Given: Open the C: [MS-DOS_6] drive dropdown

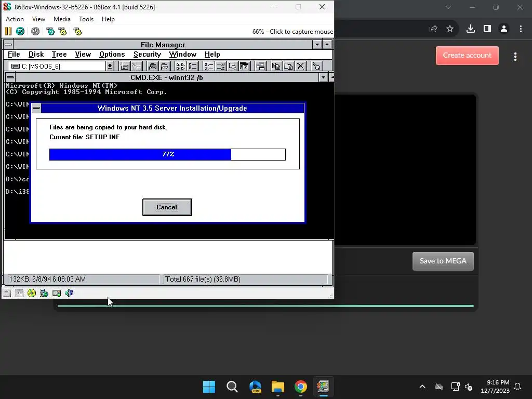Looking at the screenshot, I should (61, 66).
